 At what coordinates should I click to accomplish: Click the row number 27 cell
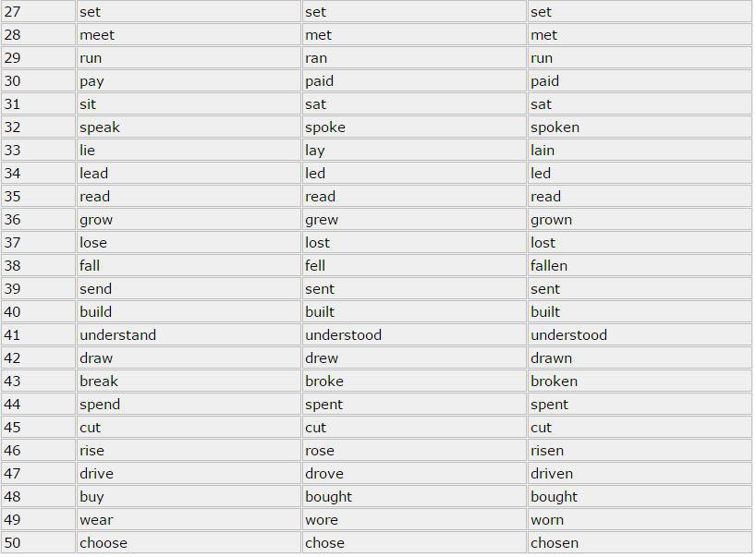click(38, 12)
